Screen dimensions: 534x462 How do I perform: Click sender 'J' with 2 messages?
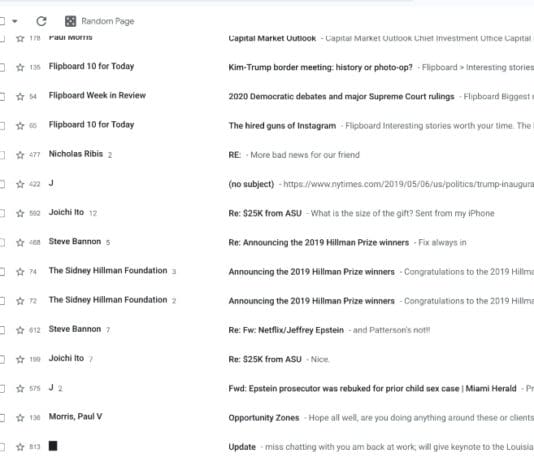pos(51,387)
